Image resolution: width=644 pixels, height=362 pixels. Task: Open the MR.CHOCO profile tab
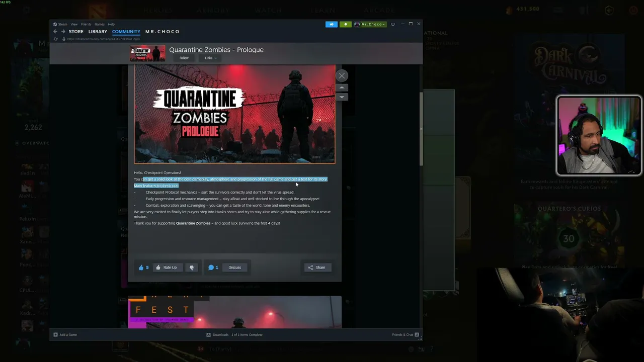click(x=163, y=32)
